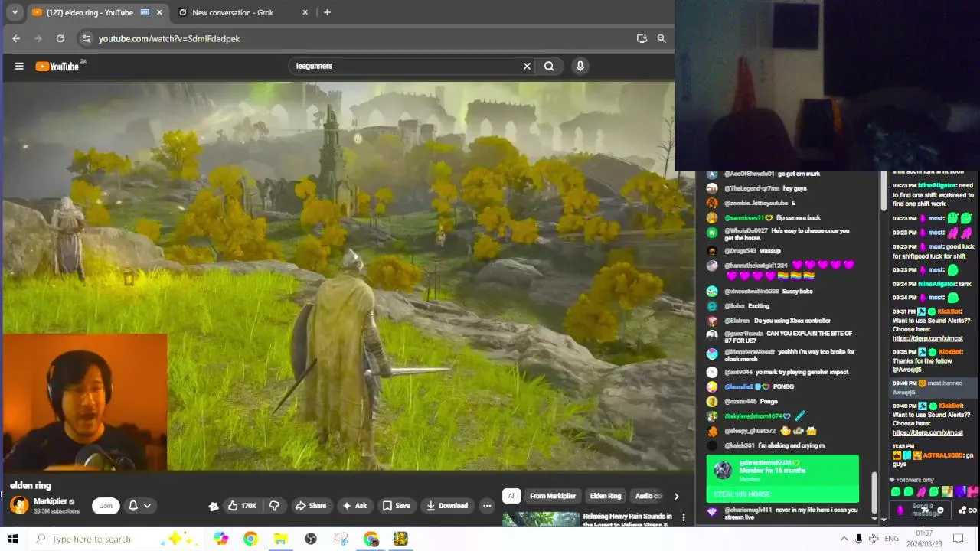Open the system tray microphone icon

tap(858, 539)
